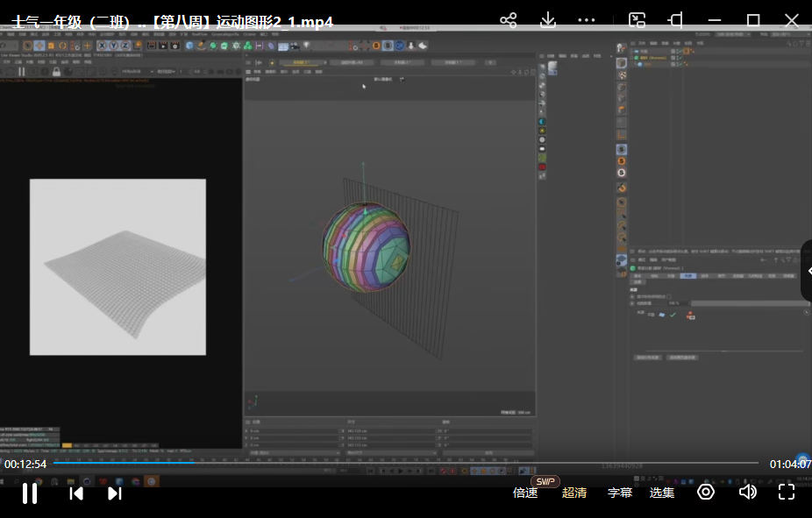Download the video using the download icon
The image size is (812, 518).
[x=548, y=20]
